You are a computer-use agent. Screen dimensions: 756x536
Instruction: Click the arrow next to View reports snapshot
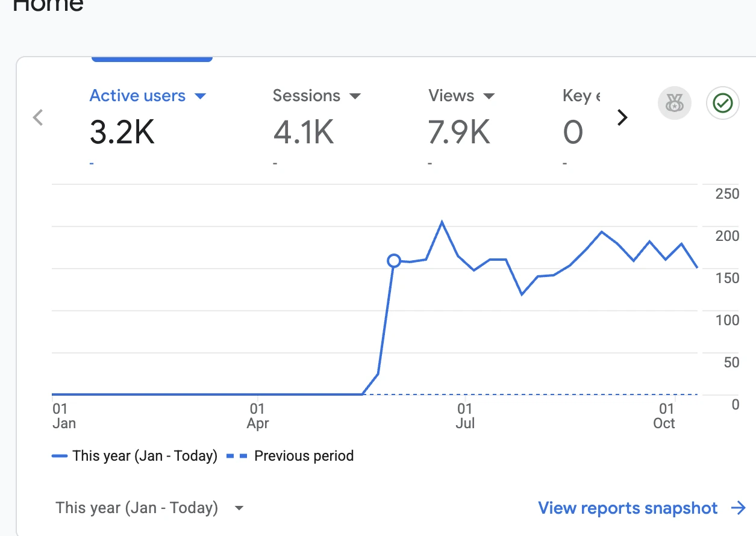click(x=739, y=508)
